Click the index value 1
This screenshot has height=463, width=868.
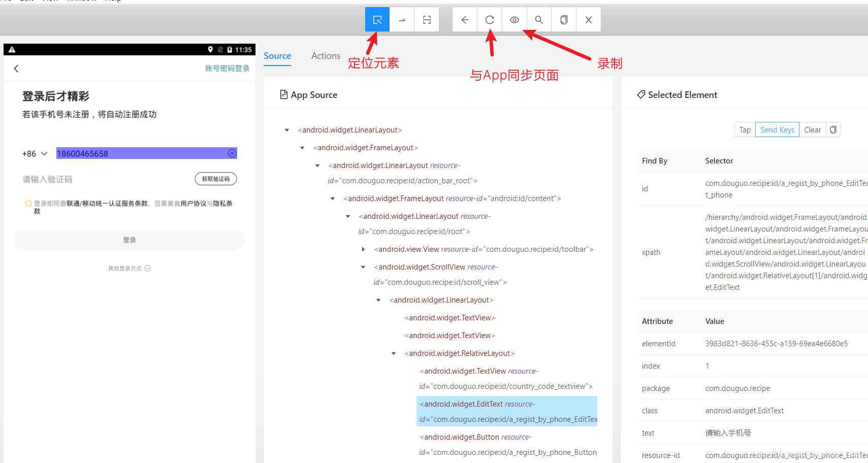click(x=707, y=366)
